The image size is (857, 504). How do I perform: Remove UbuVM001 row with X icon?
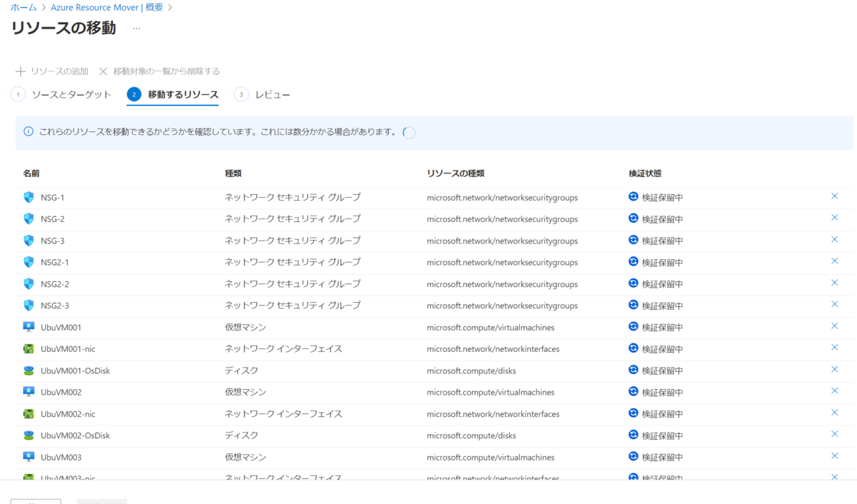coord(834,326)
